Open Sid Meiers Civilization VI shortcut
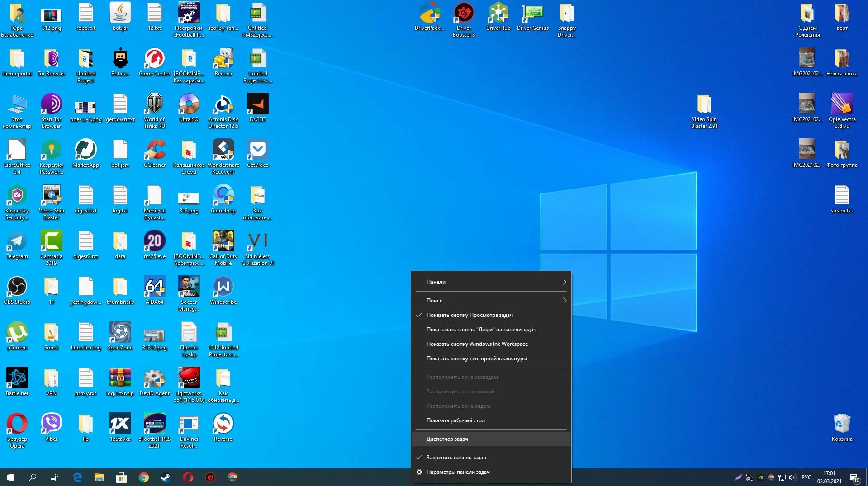868x486 pixels. coord(257,248)
